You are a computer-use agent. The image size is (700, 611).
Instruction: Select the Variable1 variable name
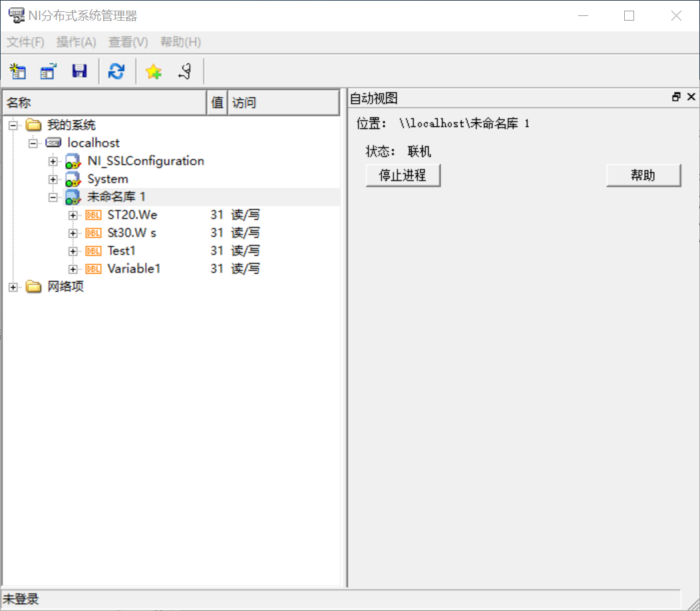pyautogui.click(x=134, y=268)
